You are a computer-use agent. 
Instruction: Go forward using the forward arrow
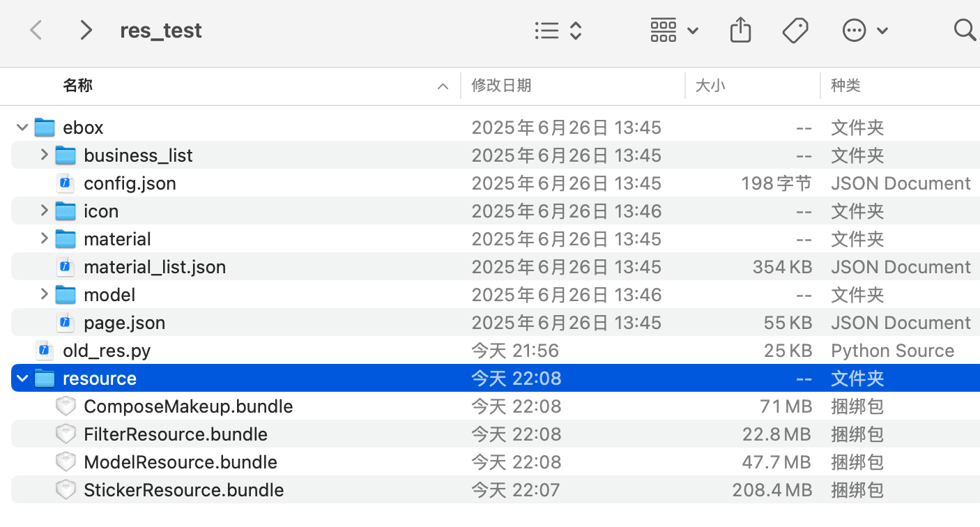coord(86,30)
